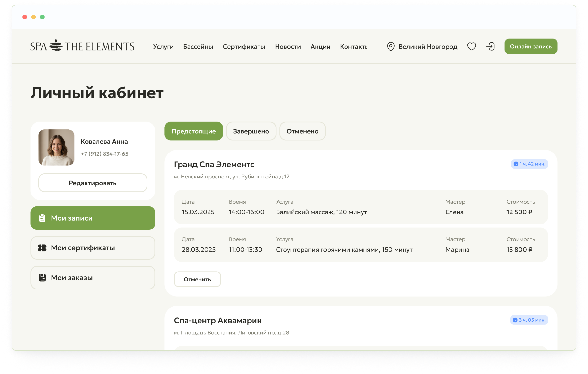Image resolution: width=588 pixels, height=374 pixels.
Task: Switch to the Завершено tab
Action: 251,131
